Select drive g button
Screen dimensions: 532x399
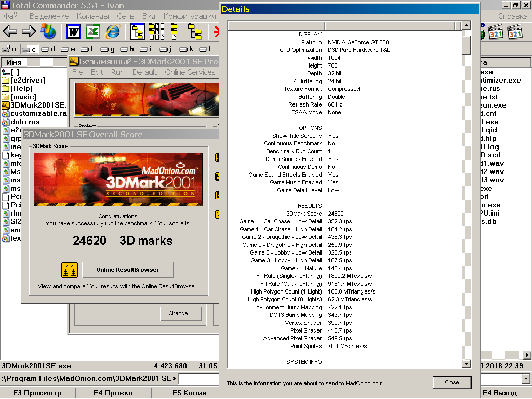click(108, 49)
